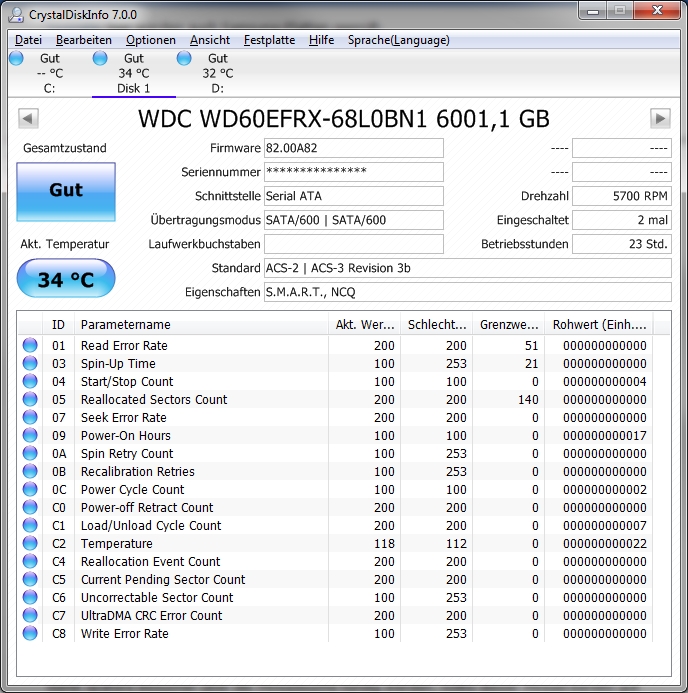Click status circle of Spin-Up Time

30,363
